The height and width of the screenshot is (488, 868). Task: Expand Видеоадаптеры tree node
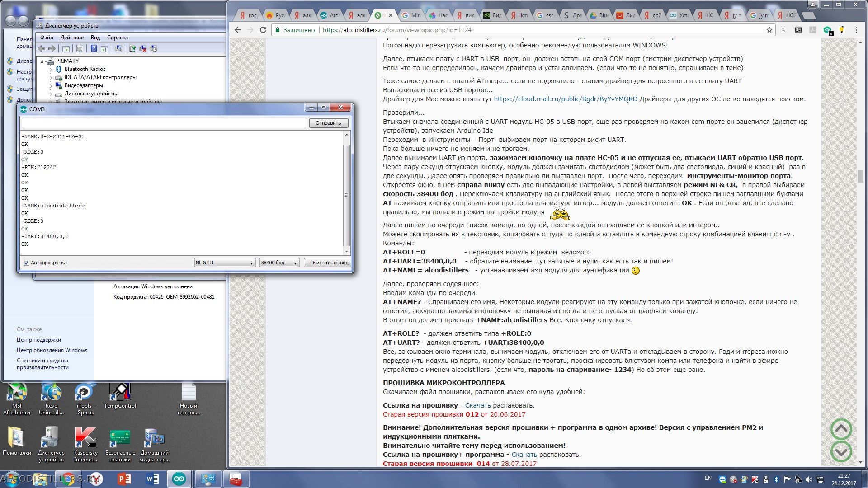[51, 86]
